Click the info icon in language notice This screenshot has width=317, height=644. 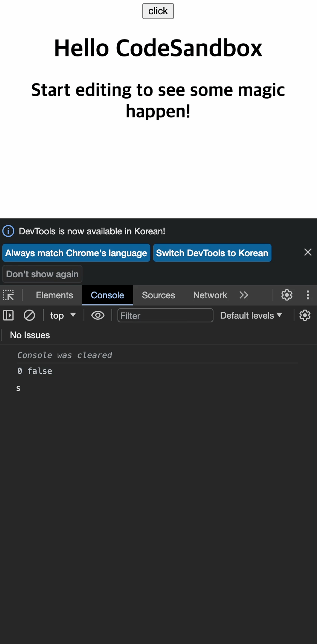pos(8,231)
